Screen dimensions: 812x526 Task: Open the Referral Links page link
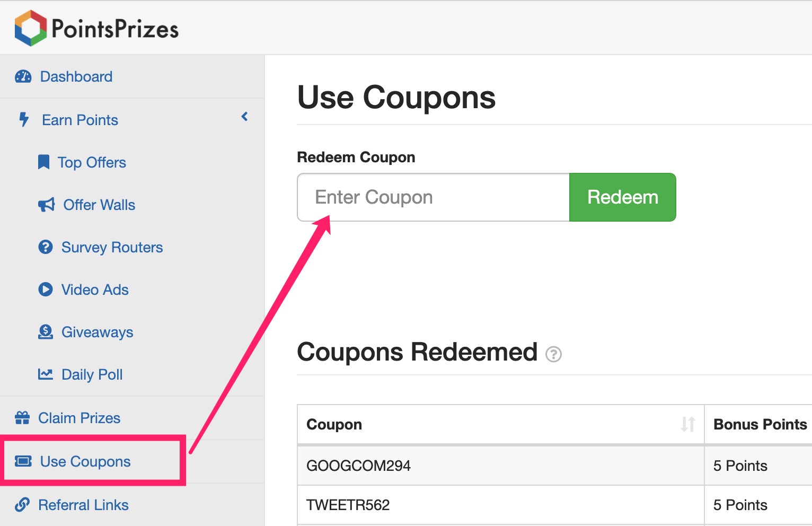coord(83,505)
